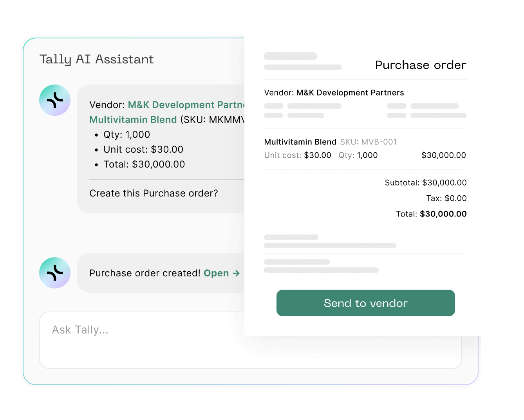Screen dimensions: 524x420
Task: Click the Total $30,000.00 line on the order
Action: coord(431,214)
